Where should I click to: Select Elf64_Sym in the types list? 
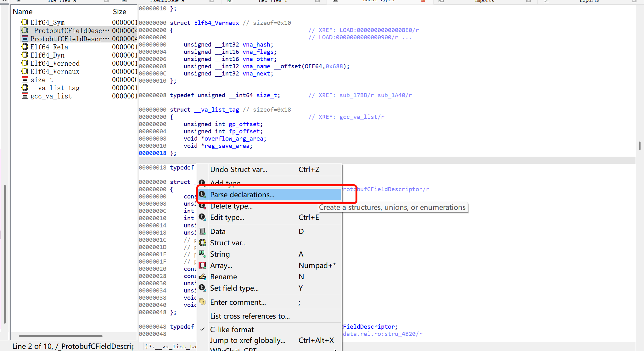[x=47, y=22]
